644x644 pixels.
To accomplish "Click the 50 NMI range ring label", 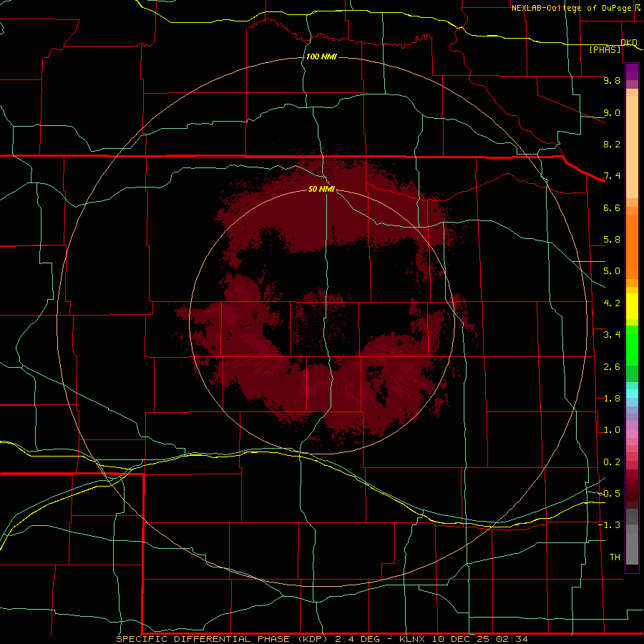I will pos(321,189).
